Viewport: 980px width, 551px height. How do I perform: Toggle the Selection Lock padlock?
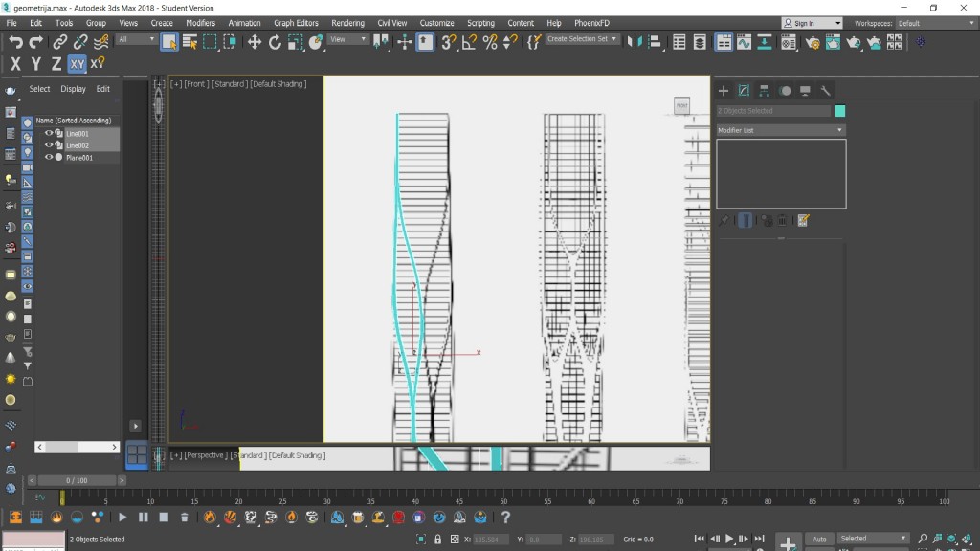pos(437,540)
